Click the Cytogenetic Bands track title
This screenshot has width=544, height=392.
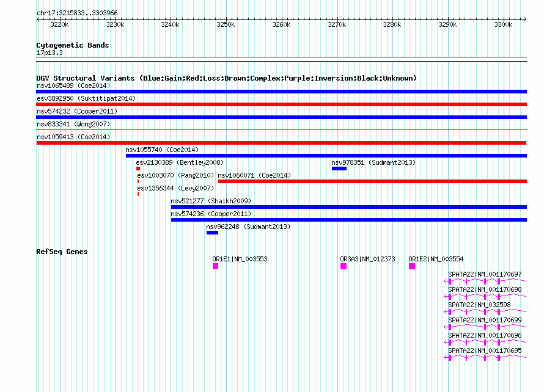(x=73, y=45)
